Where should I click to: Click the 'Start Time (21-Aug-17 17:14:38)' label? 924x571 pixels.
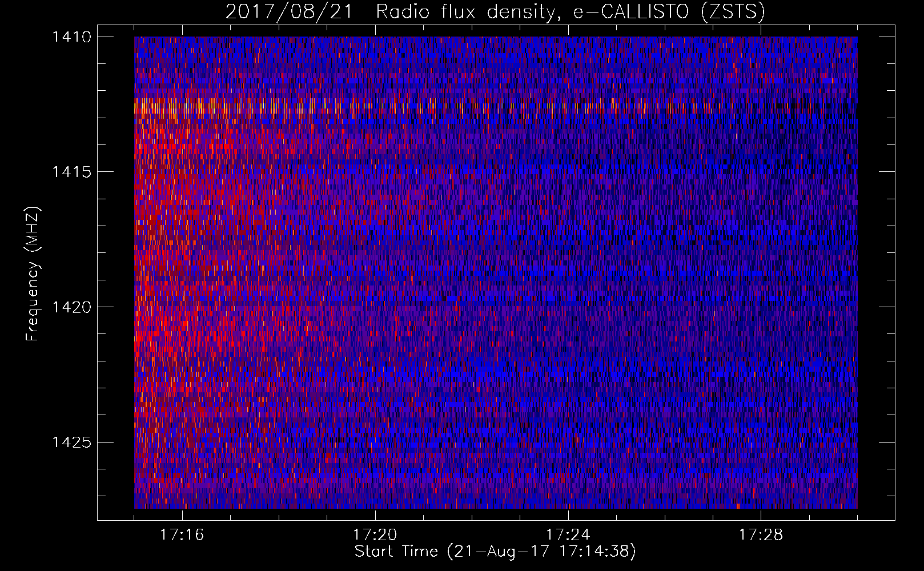click(495, 552)
